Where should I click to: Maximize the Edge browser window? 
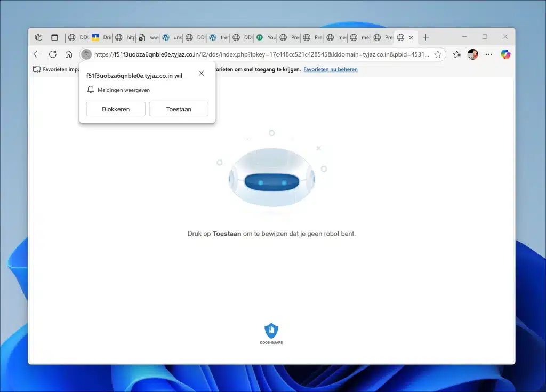click(x=485, y=37)
